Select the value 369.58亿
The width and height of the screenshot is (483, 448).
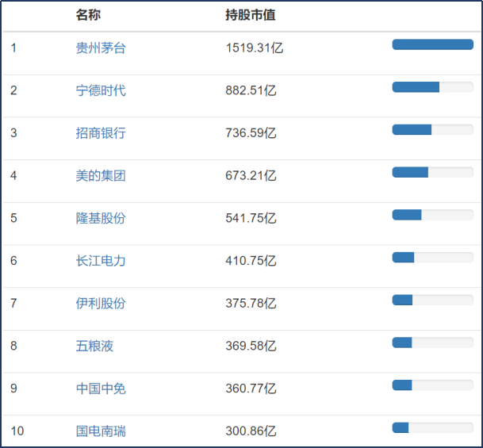click(x=251, y=346)
